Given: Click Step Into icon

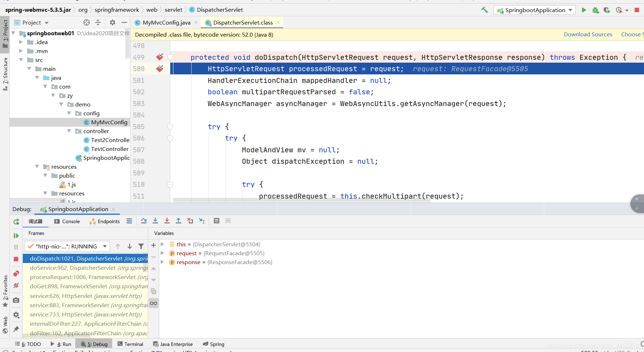Looking at the screenshot, I should (155, 221).
